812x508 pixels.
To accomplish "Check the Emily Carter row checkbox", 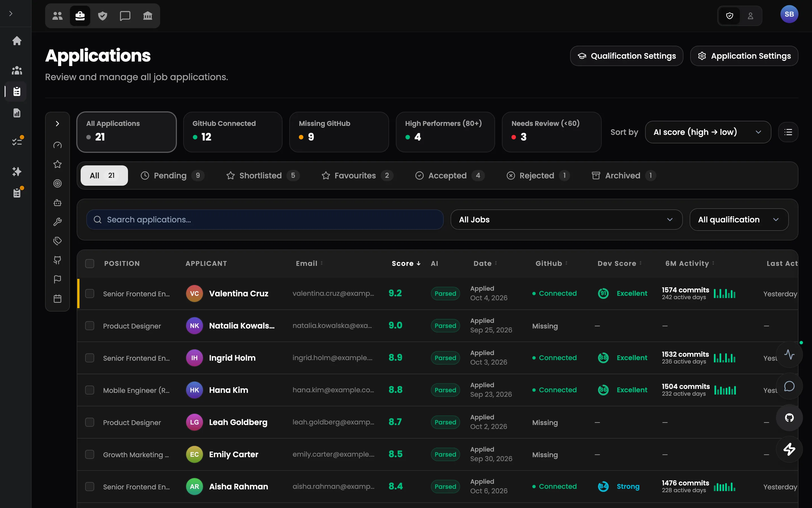I will (90, 455).
